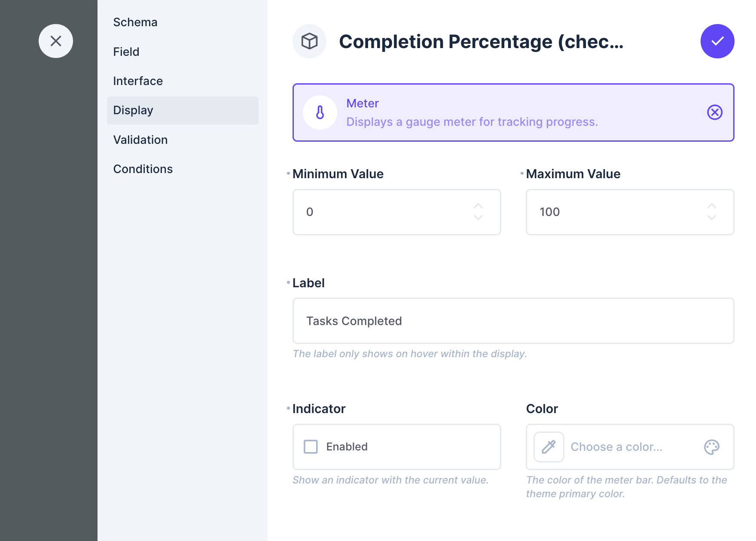Increase the Minimum Value with up arrow

click(x=478, y=206)
